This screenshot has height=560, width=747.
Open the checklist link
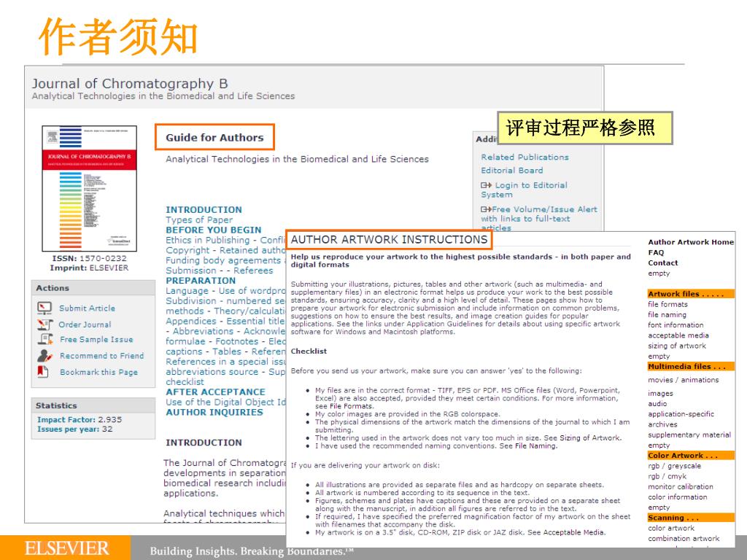[185, 382]
